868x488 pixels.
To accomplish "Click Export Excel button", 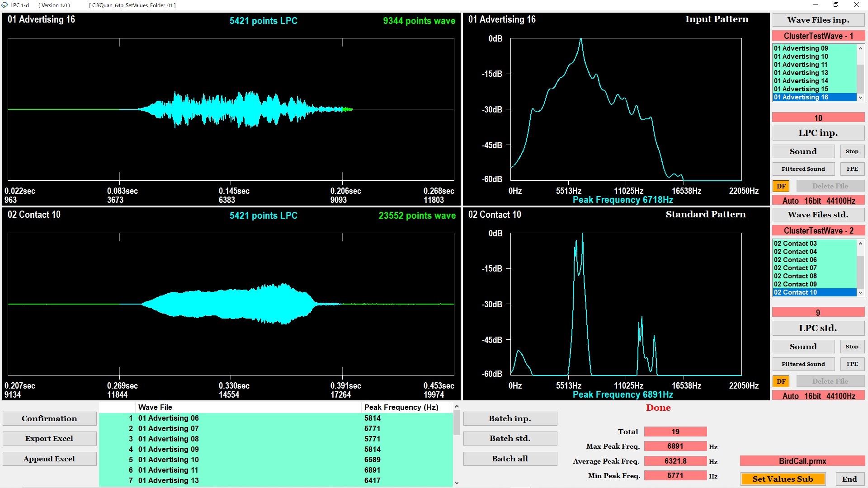I will (x=49, y=438).
